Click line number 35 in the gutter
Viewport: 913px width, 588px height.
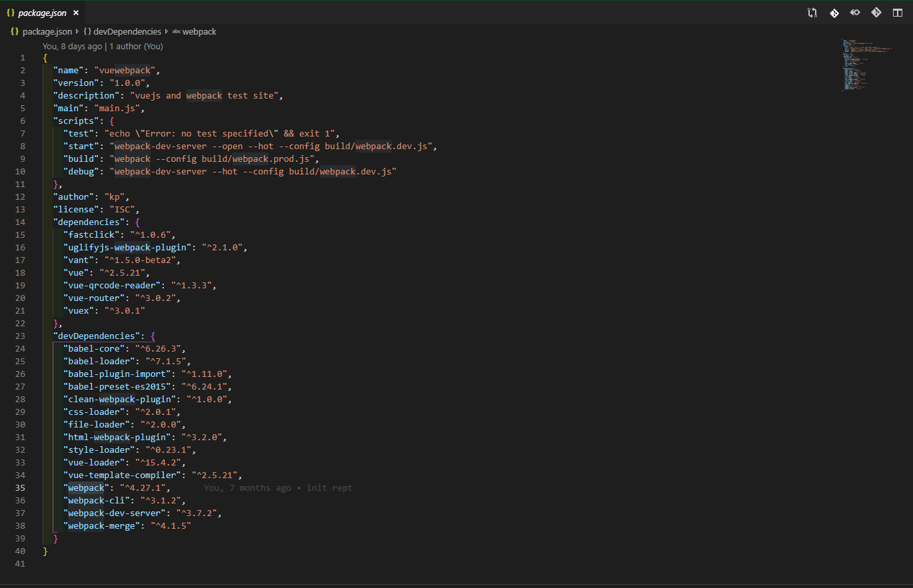[20, 488]
